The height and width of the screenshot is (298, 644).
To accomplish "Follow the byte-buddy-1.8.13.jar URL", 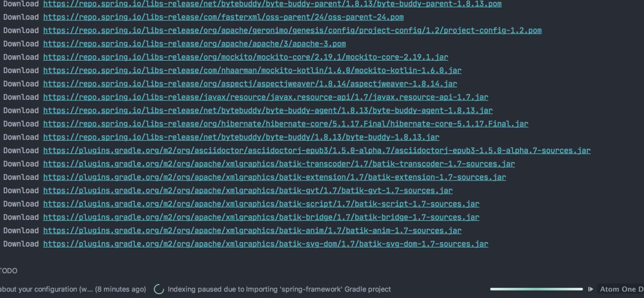I will click(x=241, y=137).
